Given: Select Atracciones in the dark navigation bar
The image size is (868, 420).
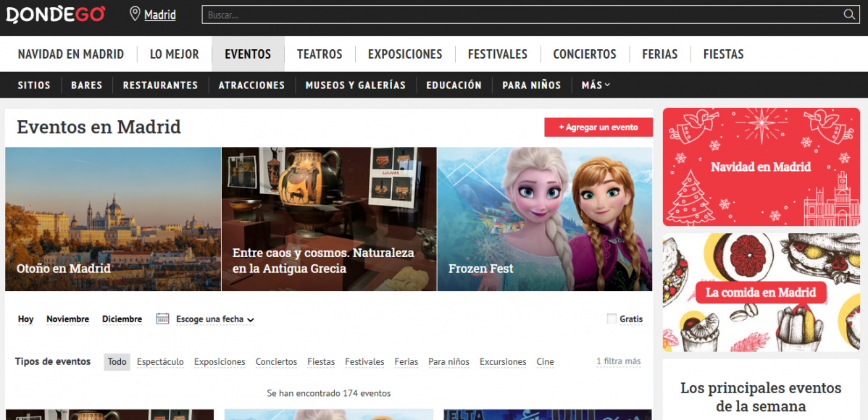Looking at the screenshot, I should click(252, 85).
